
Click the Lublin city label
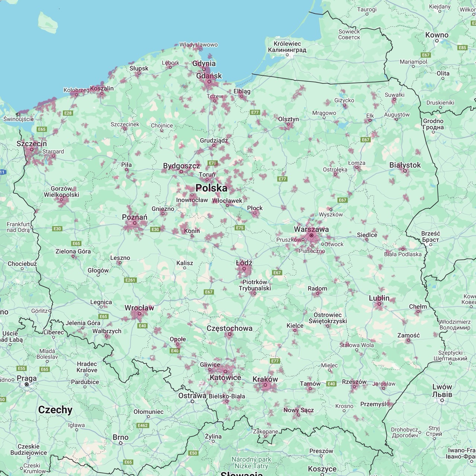[x=379, y=298]
